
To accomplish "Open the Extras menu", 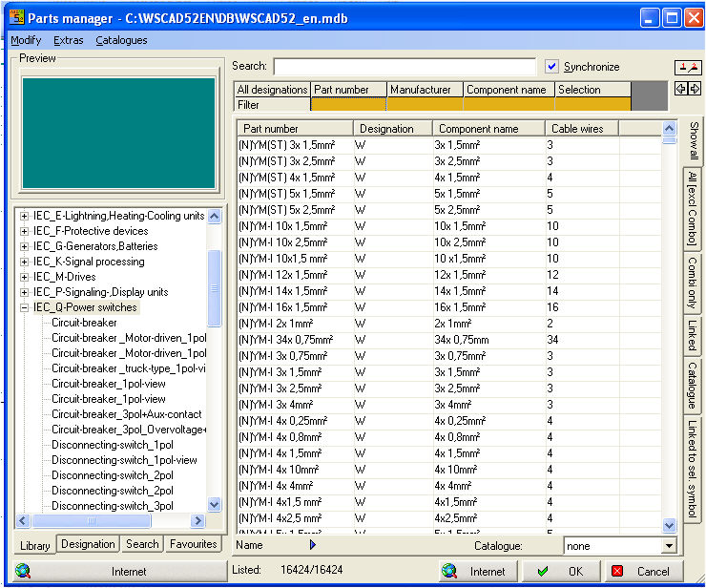I will coord(69,40).
